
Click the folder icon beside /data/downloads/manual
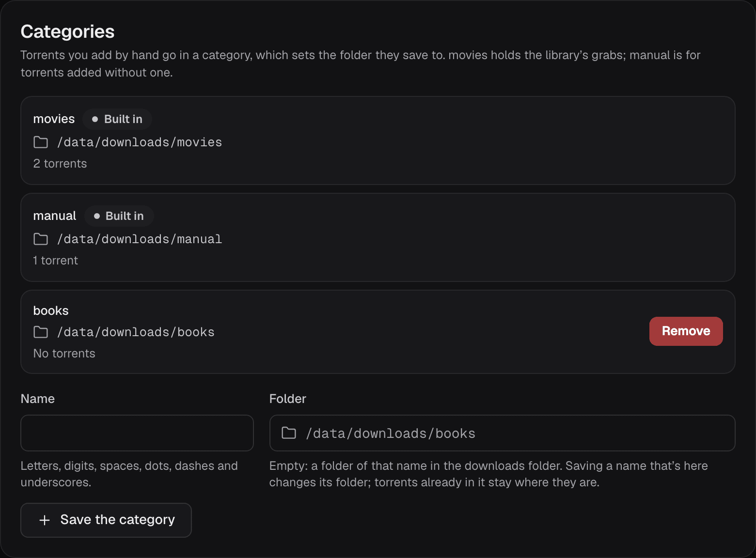tap(41, 239)
